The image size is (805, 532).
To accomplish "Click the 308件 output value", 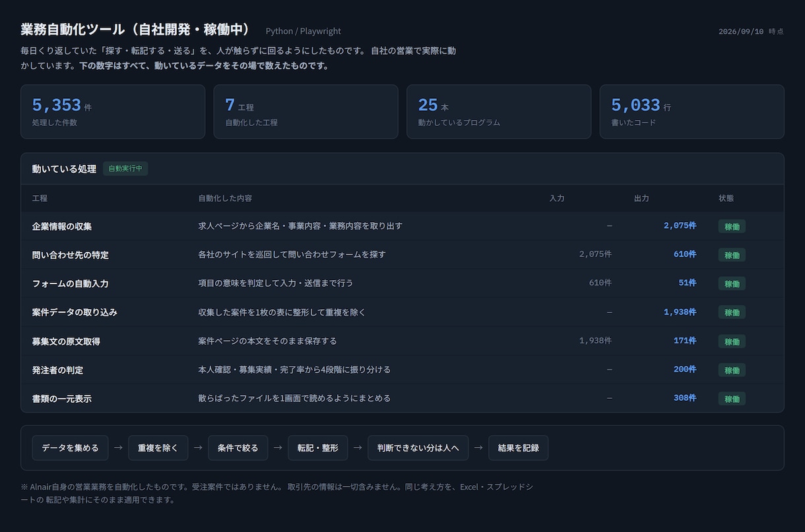I will 685,398.
